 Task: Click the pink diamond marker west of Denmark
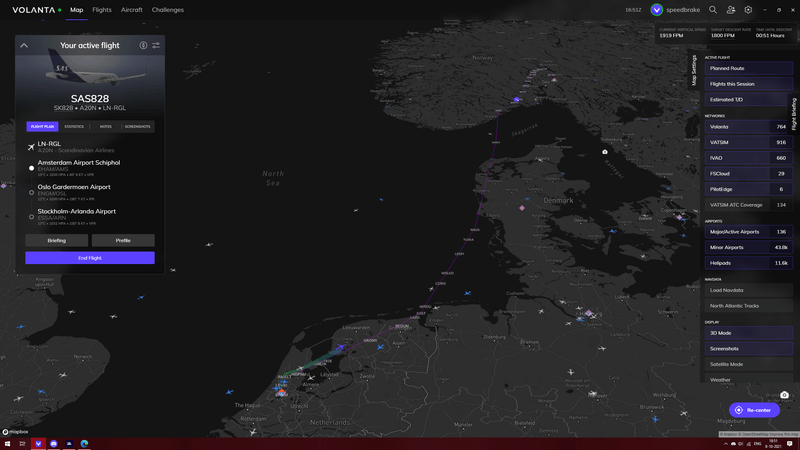522,208
